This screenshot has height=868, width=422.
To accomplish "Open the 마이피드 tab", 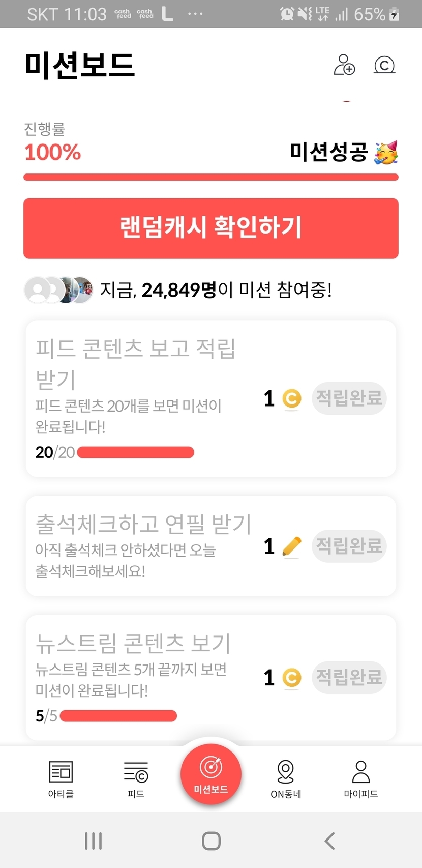I will pos(360,779).
